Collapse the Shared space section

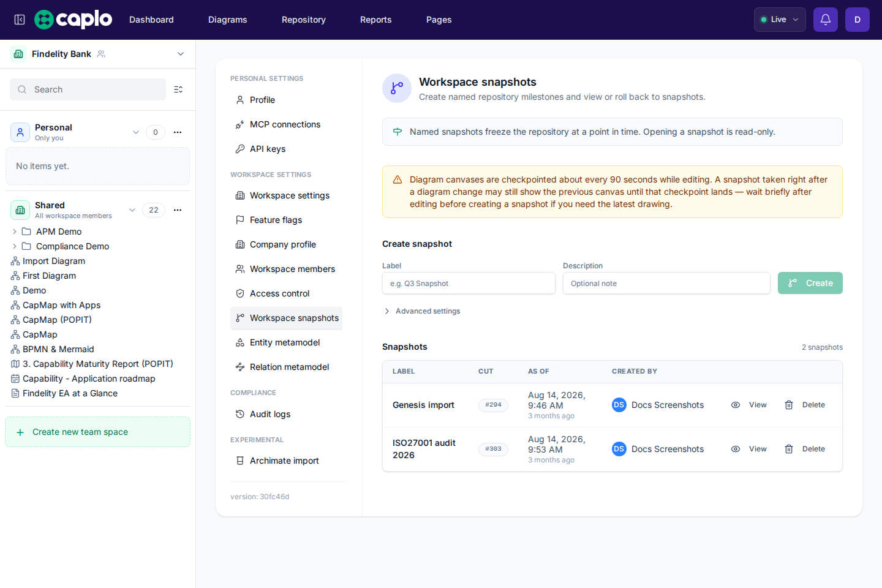click(132, 210)
